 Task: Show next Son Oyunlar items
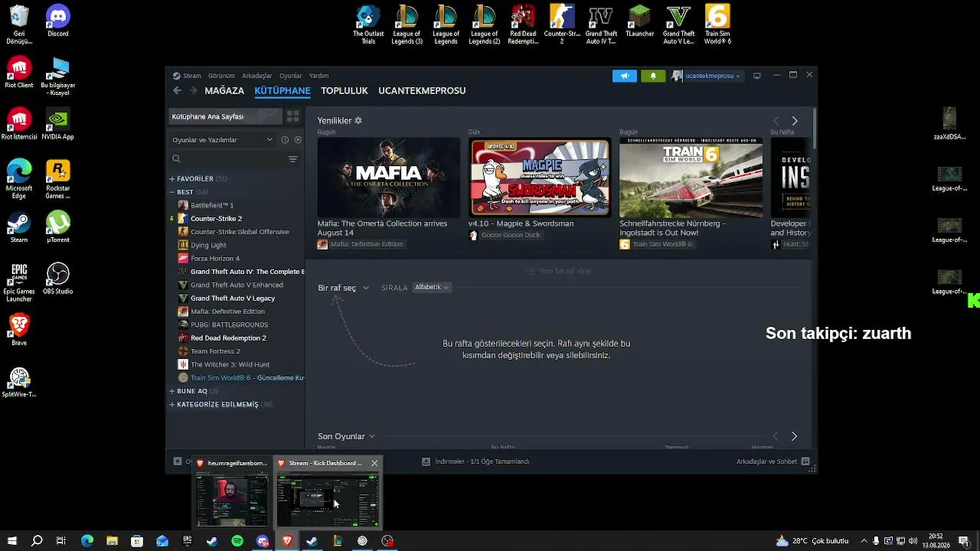[794, 436]
